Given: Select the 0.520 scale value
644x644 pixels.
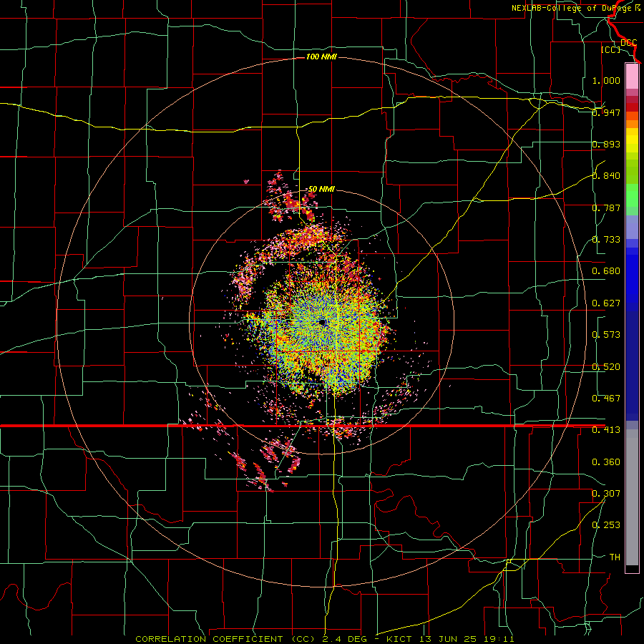Looking at the screenshot, I should 606,367.
